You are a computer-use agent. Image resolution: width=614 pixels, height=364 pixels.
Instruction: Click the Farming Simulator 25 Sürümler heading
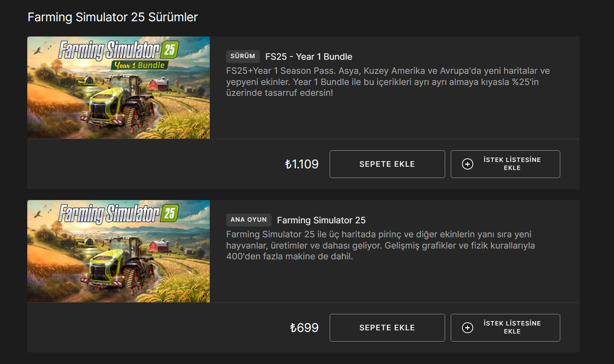pyautogui.click(x=113, y=17)
